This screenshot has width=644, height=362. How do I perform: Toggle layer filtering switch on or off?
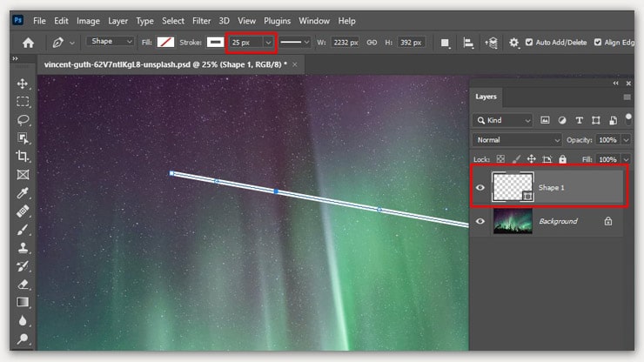pos(628,119)
